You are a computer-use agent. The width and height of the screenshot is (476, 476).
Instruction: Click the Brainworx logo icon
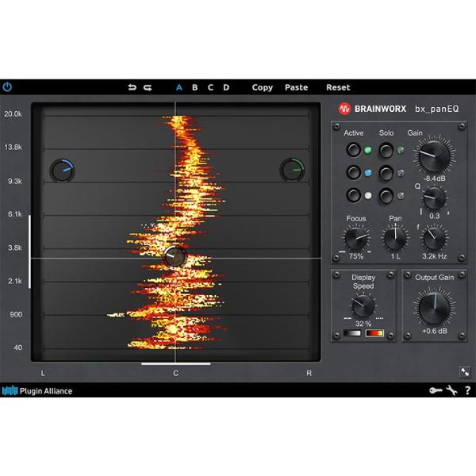[x=344, y=109]
